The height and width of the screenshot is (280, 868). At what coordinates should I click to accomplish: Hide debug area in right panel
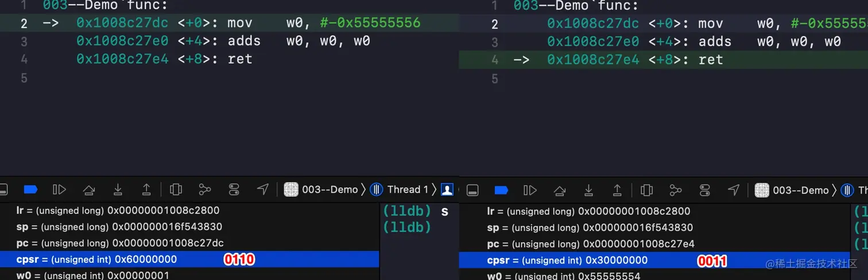coord(472,190)
